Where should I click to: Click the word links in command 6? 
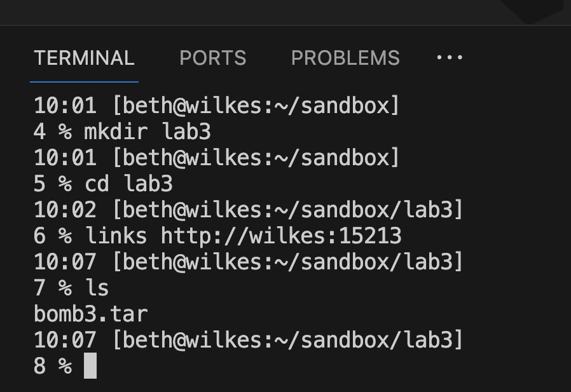116,236
